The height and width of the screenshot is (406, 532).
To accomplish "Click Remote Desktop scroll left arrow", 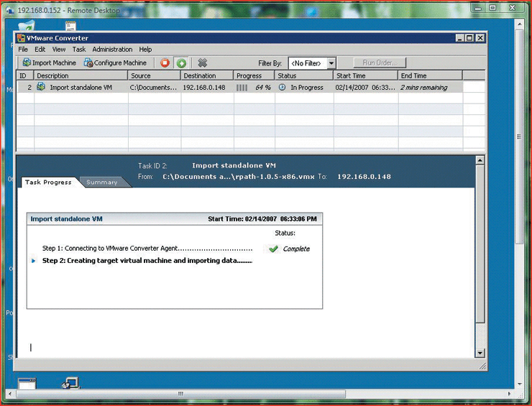I will coord(9,394).
